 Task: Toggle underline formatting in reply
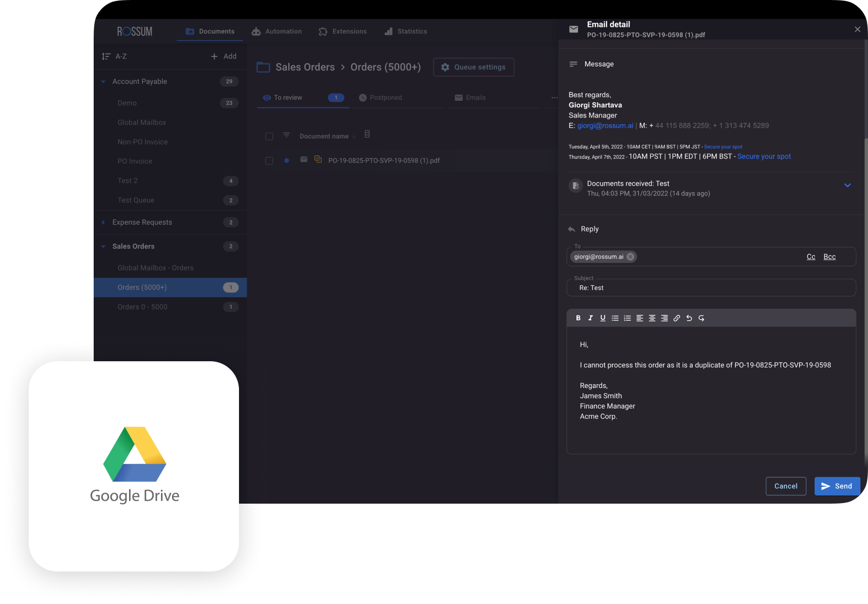(x=603, y=318)
